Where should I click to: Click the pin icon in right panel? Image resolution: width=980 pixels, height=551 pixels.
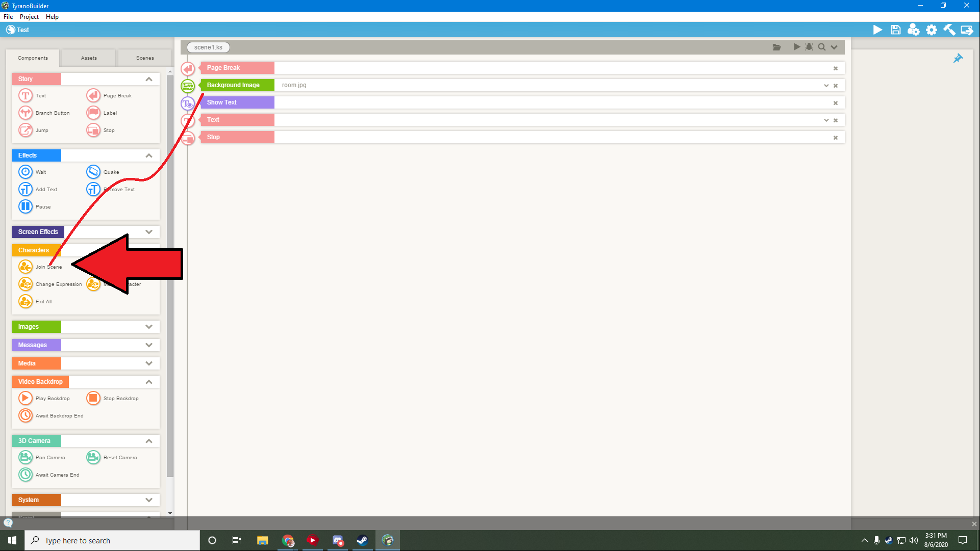958,58
